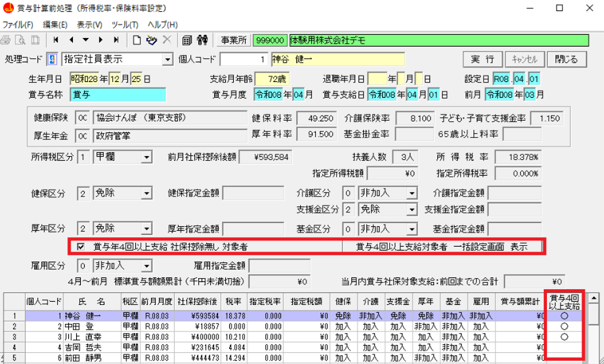Click the calculator icon in toolbar
Screen dimensions: 604x364
pyautogui.click(x=187, y=40)
